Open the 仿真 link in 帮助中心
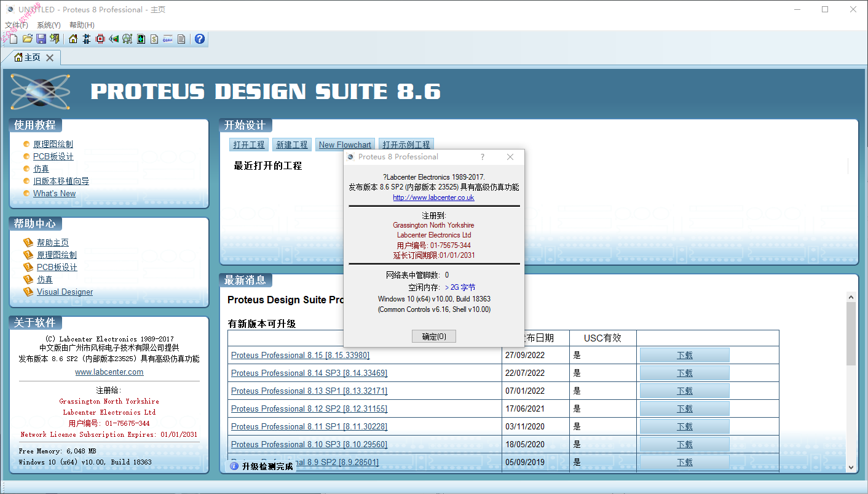Image resolution: width=868 pixels, height=494 pixels. [x=45, y=279]
